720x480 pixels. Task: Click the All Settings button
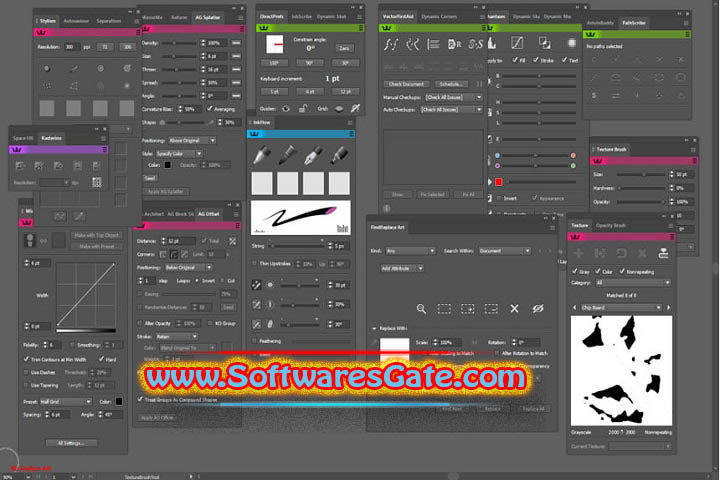click(71, 443)
